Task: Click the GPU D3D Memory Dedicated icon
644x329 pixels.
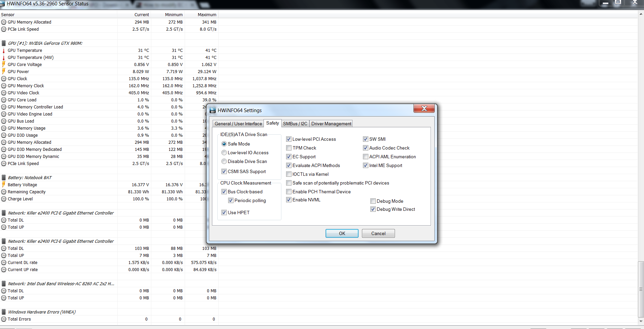Action: click(4, 150)
